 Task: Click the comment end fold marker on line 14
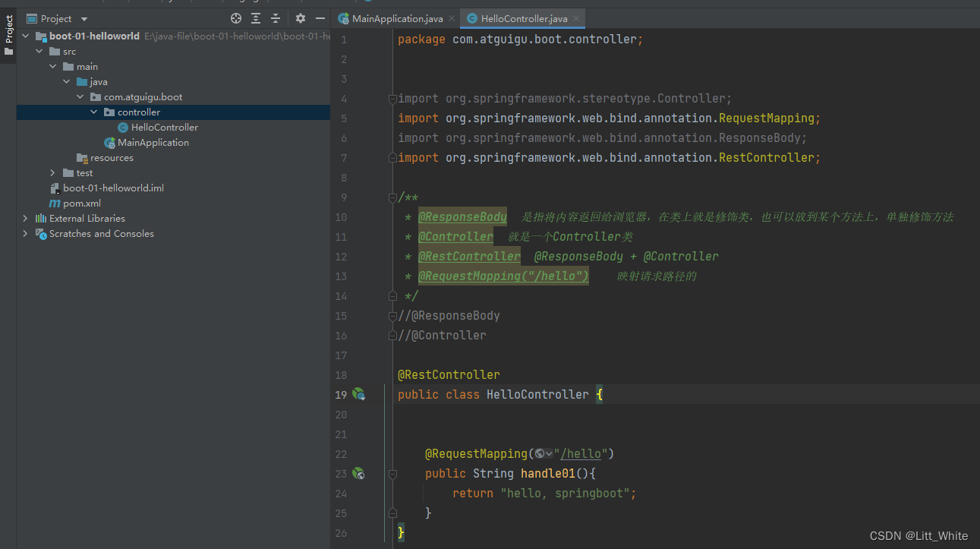click(392, 296)
